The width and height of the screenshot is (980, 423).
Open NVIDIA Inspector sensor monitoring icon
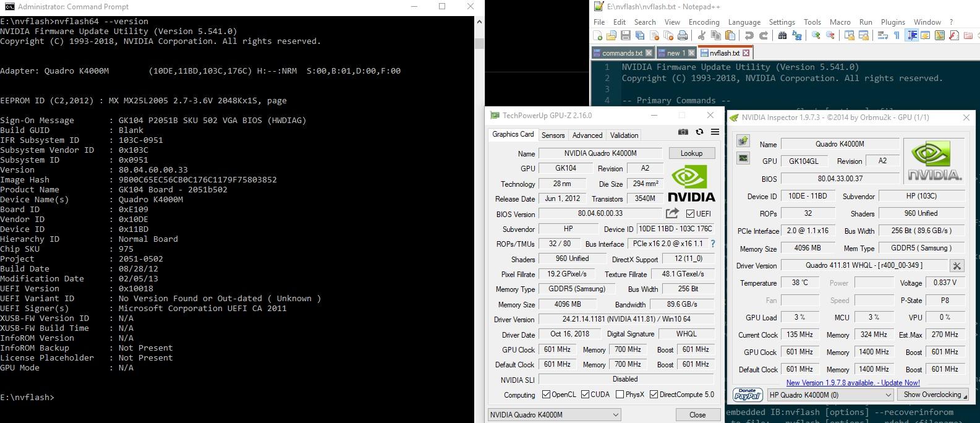[x=743, y=158]
